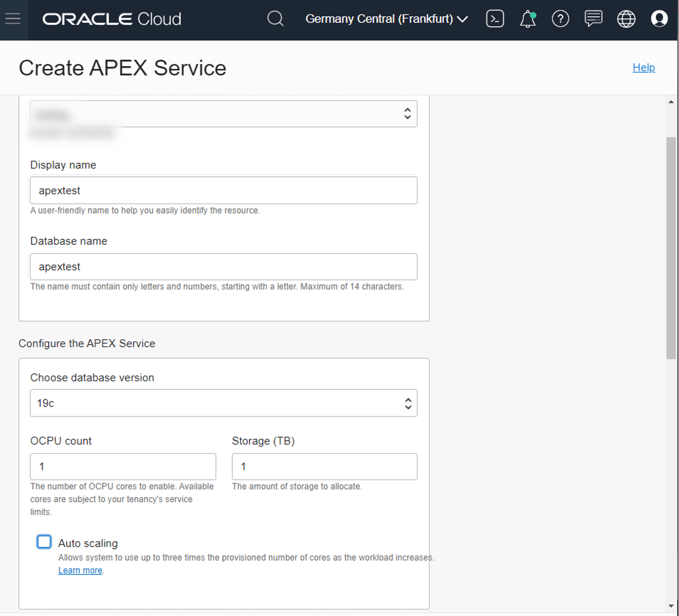
Task: Click the Help link
Action: click(x=644, y=68)
